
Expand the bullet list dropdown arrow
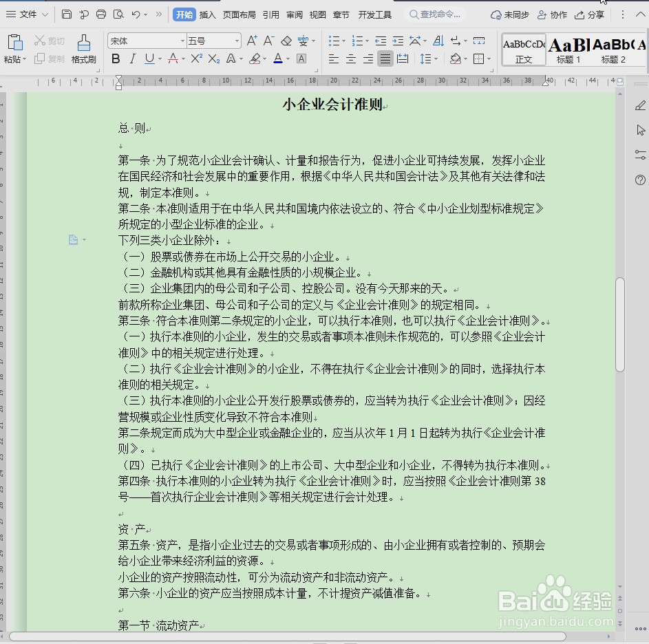tap(343, 41)
